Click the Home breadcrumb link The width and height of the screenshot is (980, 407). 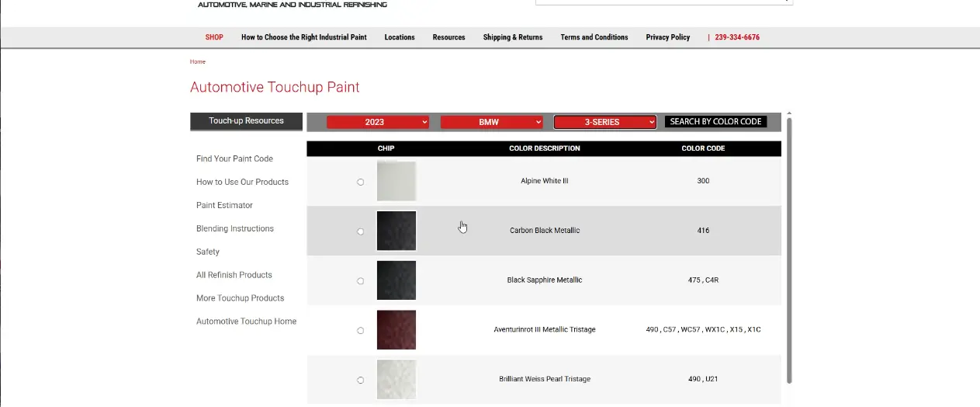pos(198,61)
